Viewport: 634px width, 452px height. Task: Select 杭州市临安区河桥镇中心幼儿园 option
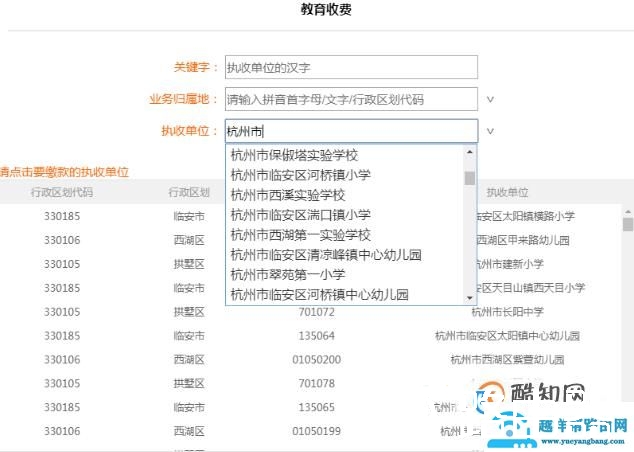click(319, 294)
